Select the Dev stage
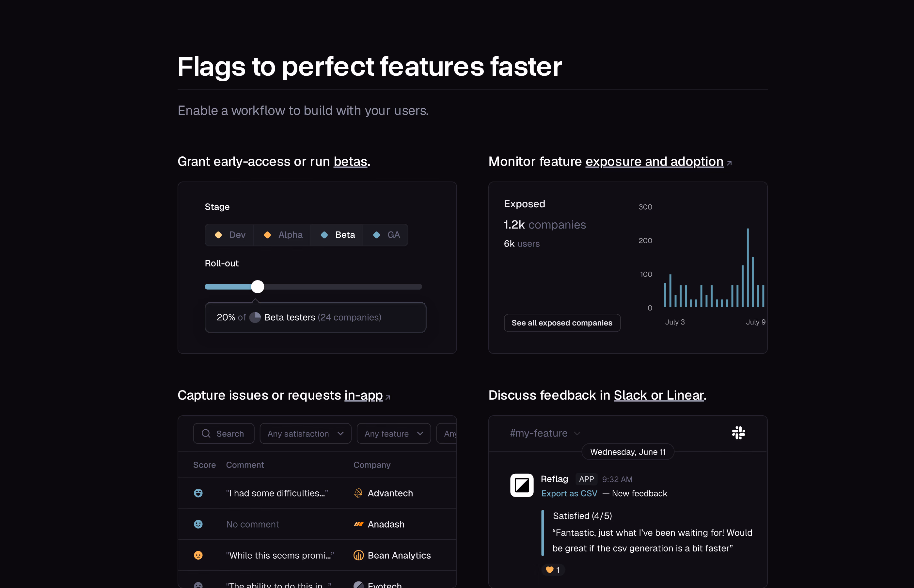Screen dimensions: 914x588 coord(229,235)
